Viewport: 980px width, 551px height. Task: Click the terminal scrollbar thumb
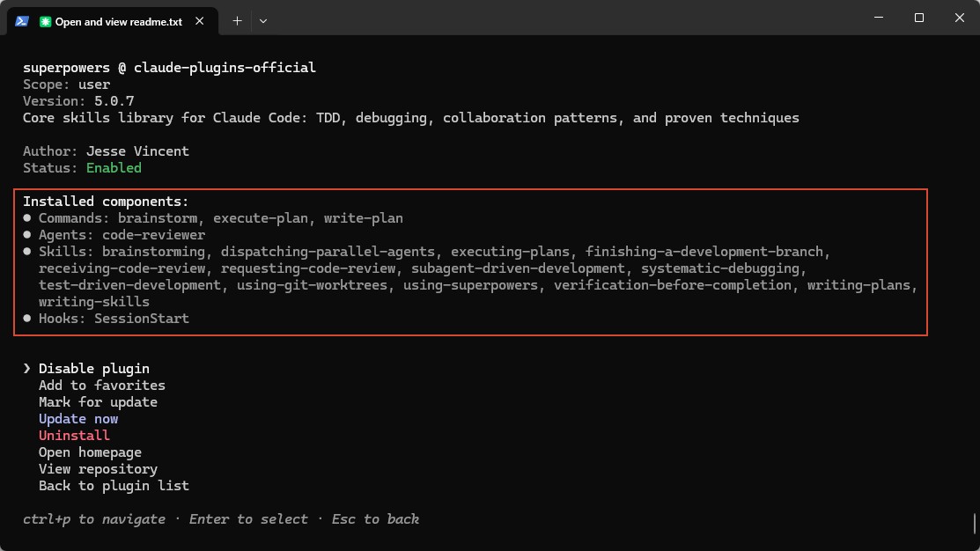(975, 523)
